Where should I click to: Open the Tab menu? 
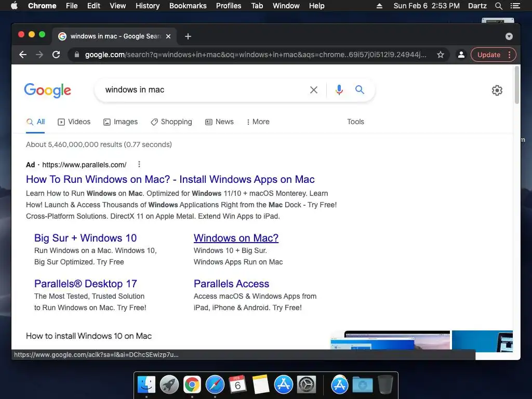[257, 6]
